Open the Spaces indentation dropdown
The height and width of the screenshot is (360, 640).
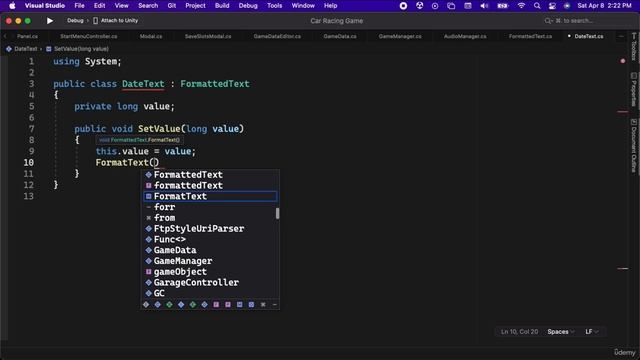561,332
